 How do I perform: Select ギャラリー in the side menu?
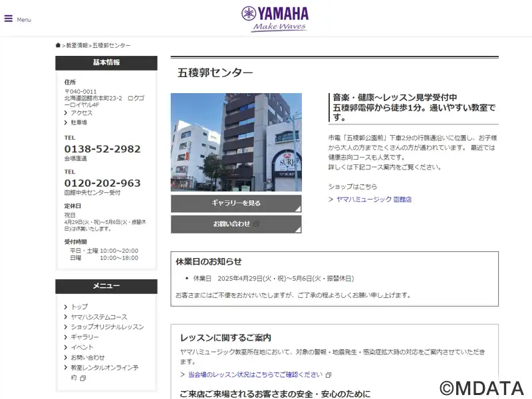pos(84,337)
